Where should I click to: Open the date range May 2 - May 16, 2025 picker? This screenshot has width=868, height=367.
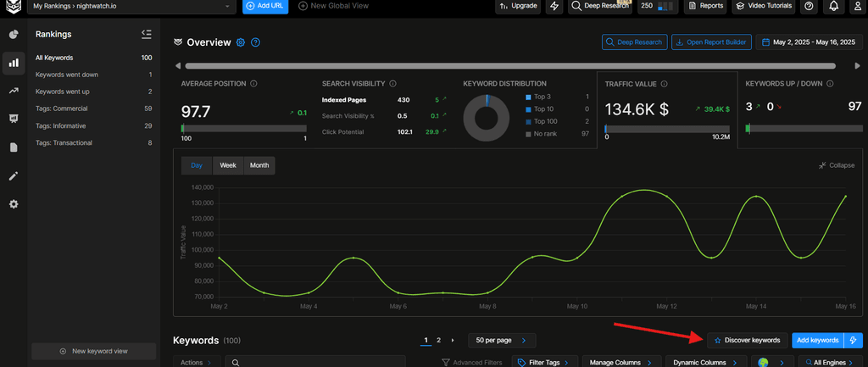810,42
